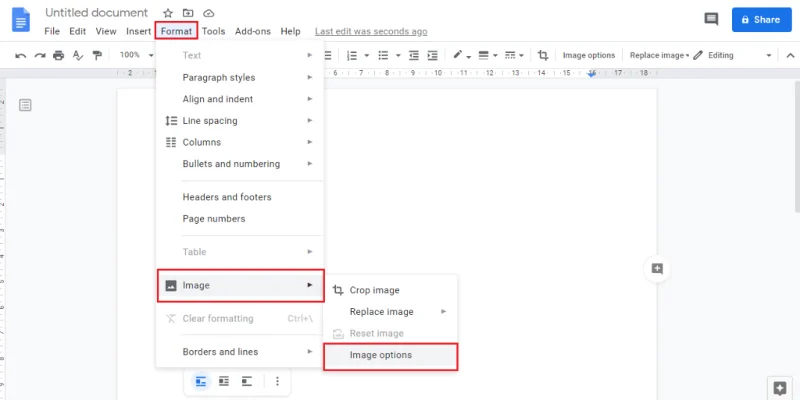
Task: Choose Break text image alignment icon
Action: pos(247,382)
